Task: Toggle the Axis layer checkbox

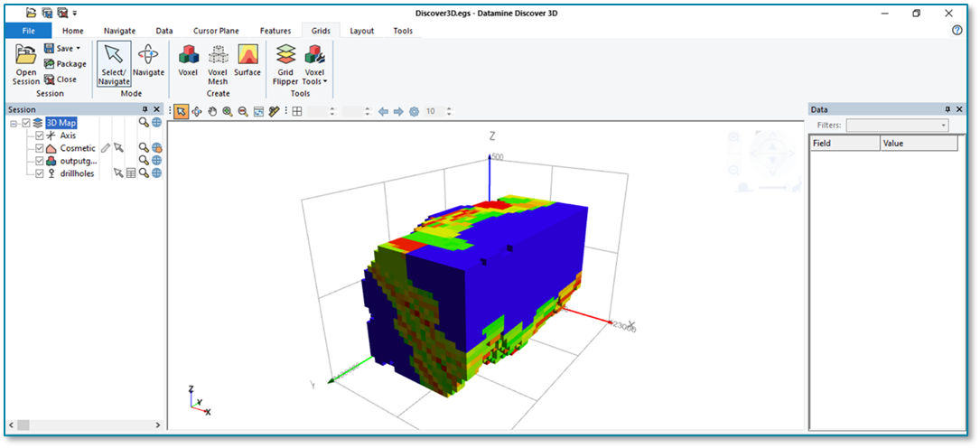Action: 40,135
